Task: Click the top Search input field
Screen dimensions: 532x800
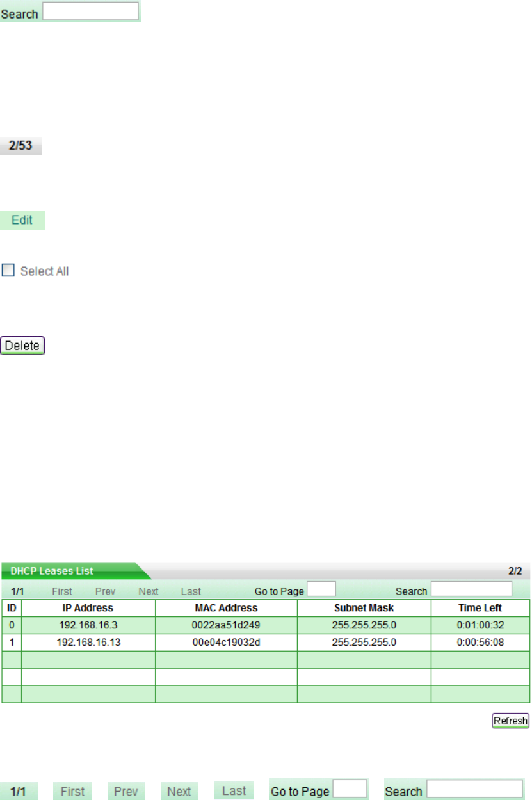Action: tap(90, 12)
